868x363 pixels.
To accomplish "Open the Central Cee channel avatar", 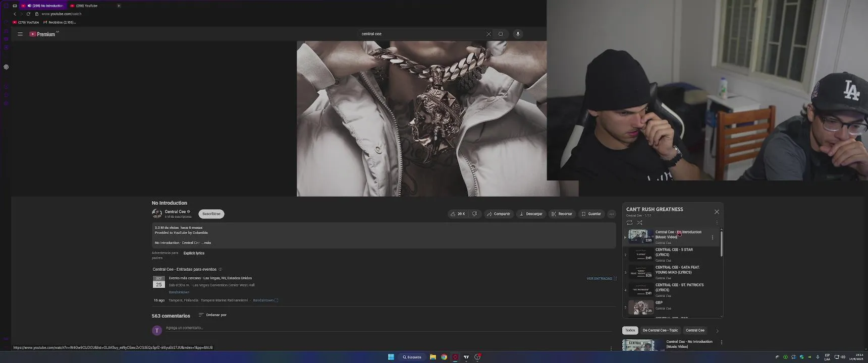I will [x=157, y=214].
